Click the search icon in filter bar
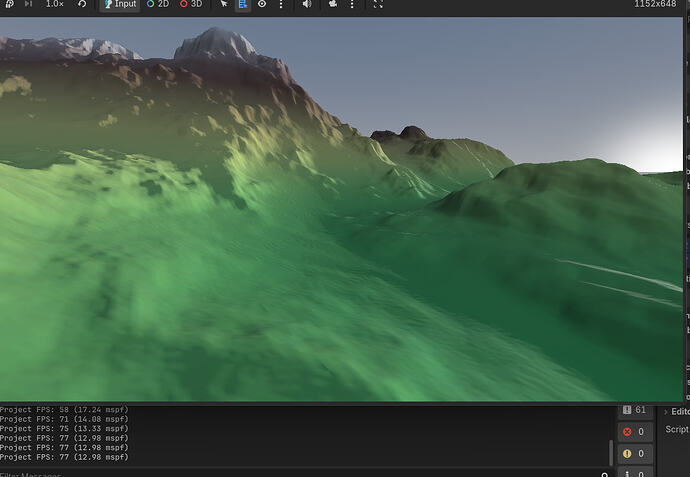 pyautogui.click(x=605, y=474)
